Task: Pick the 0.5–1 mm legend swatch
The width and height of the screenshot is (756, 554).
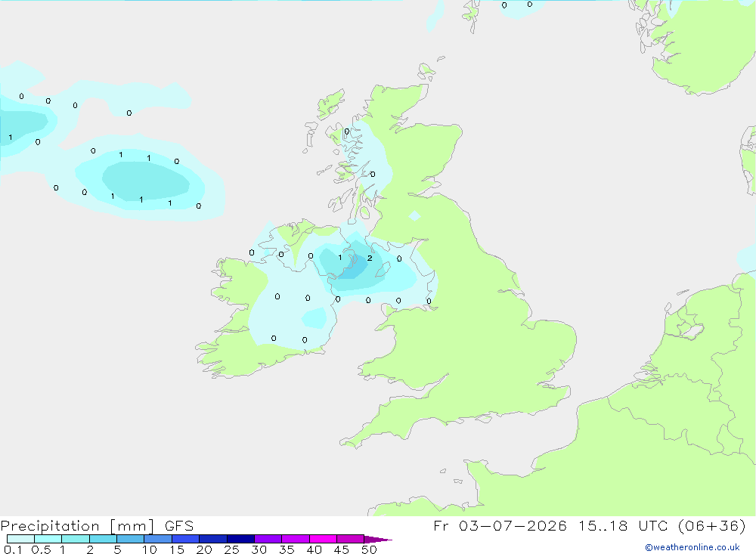Action: click(x=48, y=539)
